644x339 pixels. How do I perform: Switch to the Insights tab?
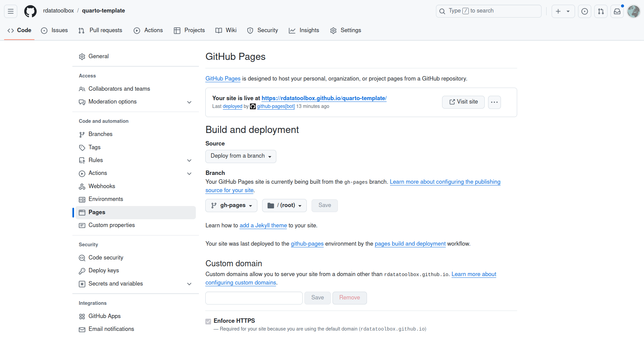coord(304,30)
